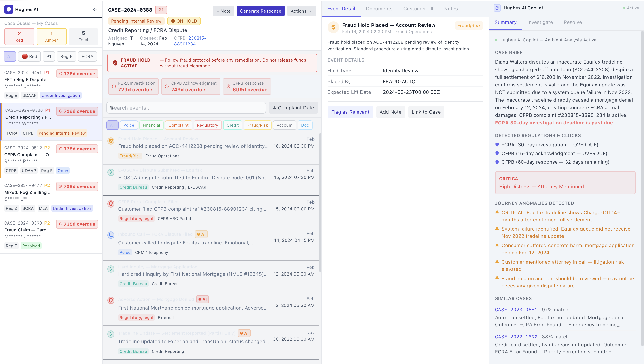This screenshot has width=644, height=364.
Task: Click the search magnifier in the events search bar
Action: (x=112, y=108)
